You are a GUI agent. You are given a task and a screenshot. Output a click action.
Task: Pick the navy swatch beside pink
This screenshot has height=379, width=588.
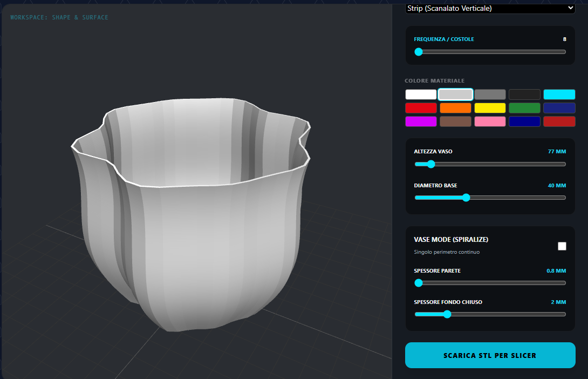(x=524, y=121)
